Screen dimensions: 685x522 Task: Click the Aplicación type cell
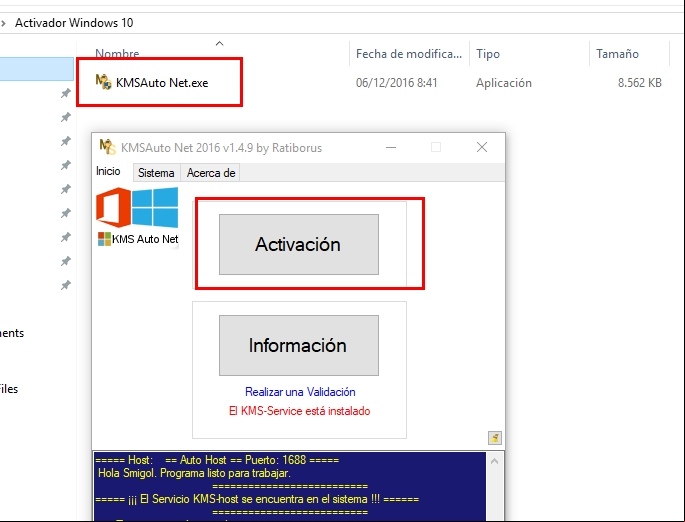[504, 83]
